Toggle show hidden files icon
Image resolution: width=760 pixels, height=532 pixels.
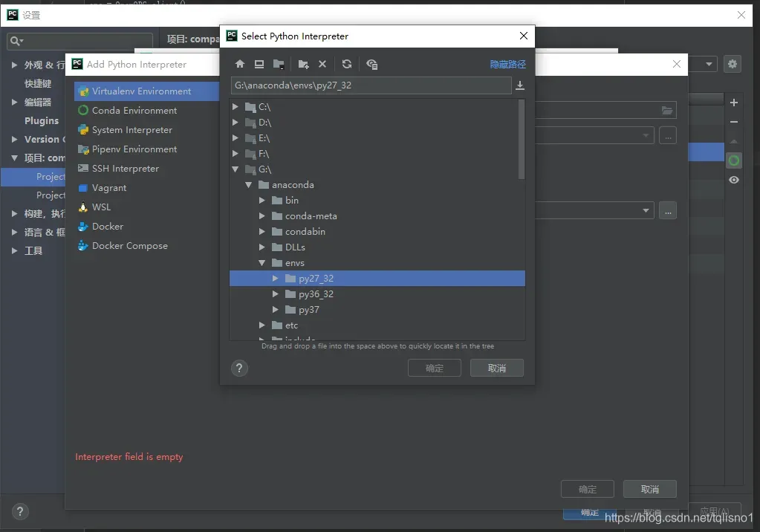pyautogui.click(x=371, y=64)
